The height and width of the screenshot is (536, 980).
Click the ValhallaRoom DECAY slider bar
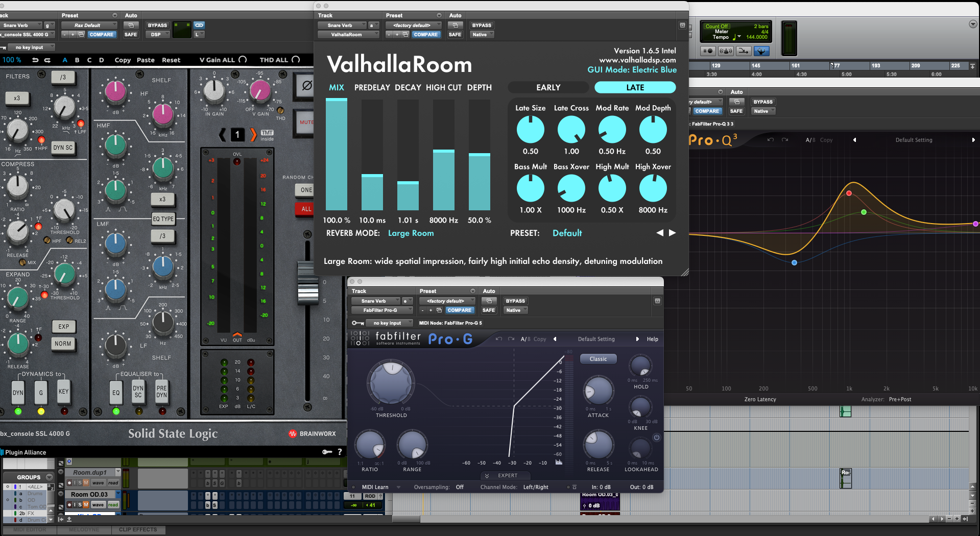point(408,154)
